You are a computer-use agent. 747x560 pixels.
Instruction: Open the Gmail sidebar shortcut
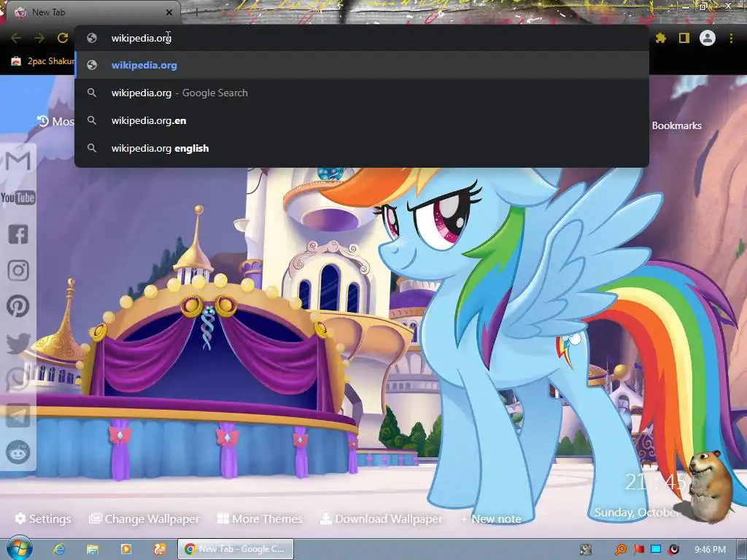click(x=18, y=161)
